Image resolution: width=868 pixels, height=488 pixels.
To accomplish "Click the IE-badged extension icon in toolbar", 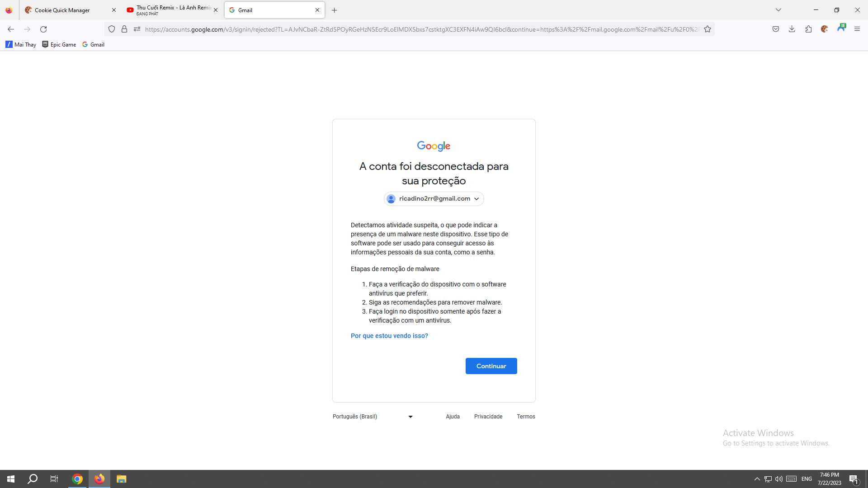I will tap(841, 28).
